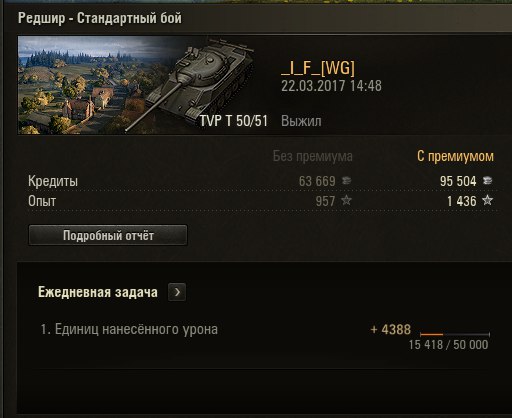Click the Выжил survival status text
Image resolution: width=512 pixels, height=418 pixels.
[x=301, y=121]
